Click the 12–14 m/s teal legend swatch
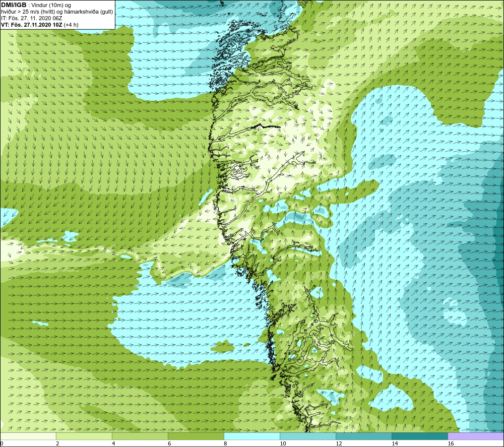504x447 pixels. [x=363, y=436]
